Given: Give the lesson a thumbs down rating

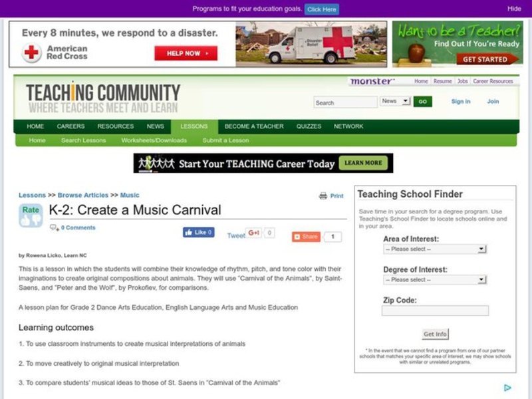Looking at the screenshot, I should (36, 221).
